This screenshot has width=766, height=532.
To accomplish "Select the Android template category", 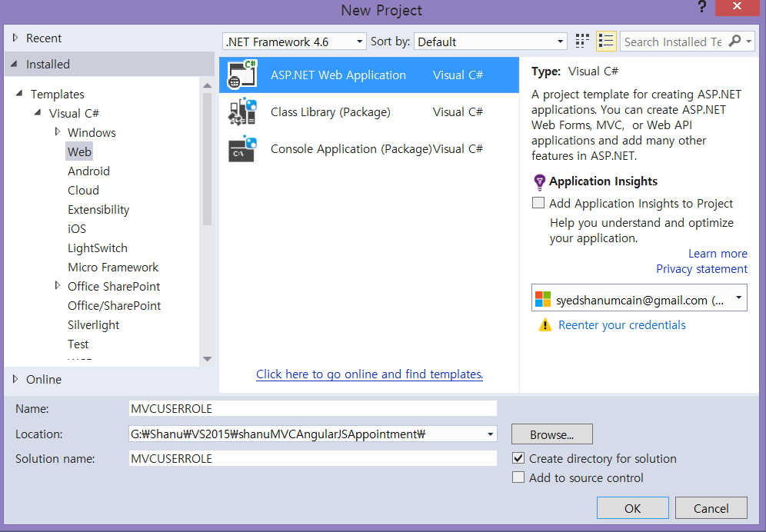I will pyautogui.click(x=88, y=171).
